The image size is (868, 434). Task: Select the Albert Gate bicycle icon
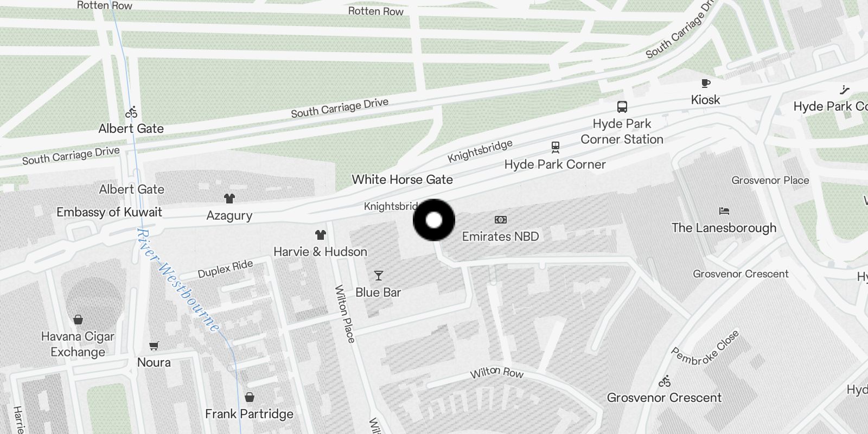pyautogui.click(x=131, y=112)
